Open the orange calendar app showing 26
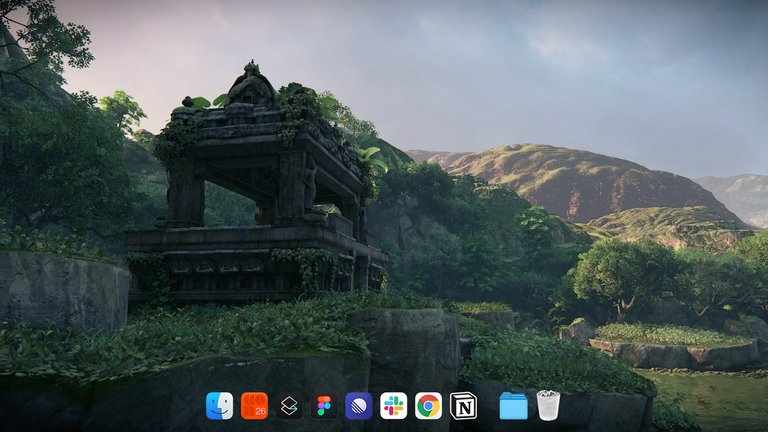The height and width of the screenshot is (432, 768). (254, 406)
